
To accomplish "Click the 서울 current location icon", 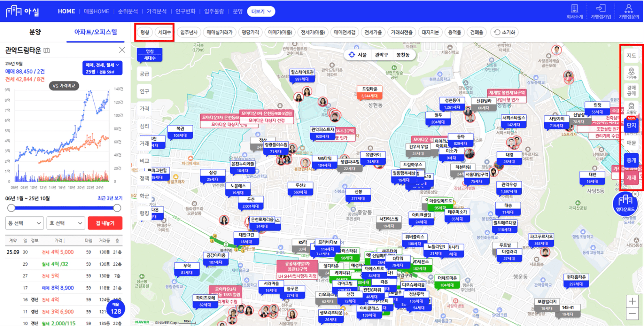I will click(x=352, y=55).
